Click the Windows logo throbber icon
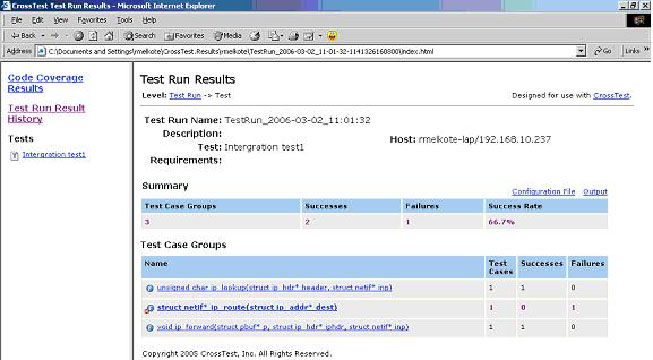The height and width of the screenshot is (360, 653). (x=638, y=20)
